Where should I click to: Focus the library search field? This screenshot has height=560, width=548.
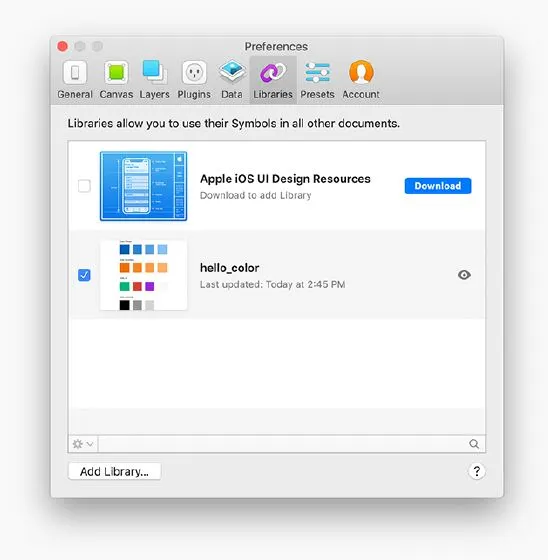point(292,444)
